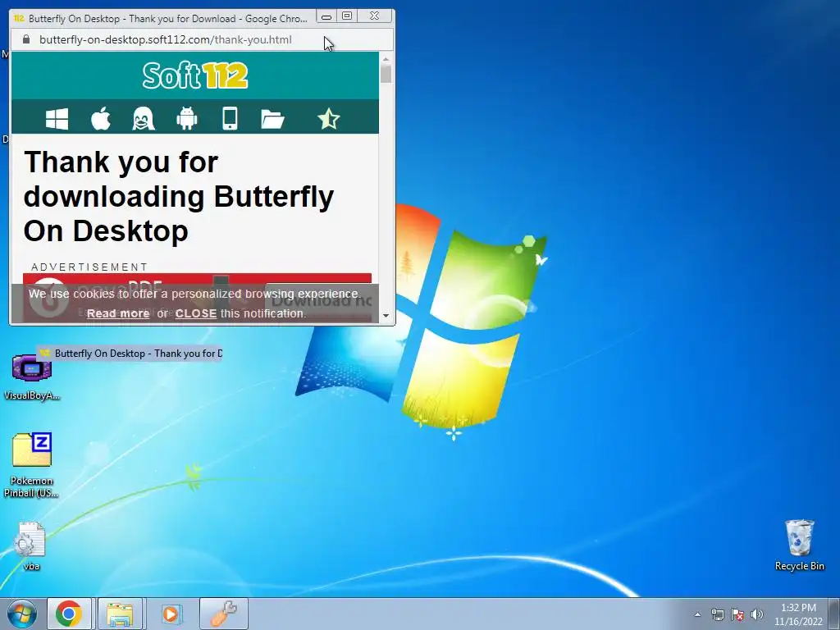
Task: Go to the Soft112 logo homepage
Action: (x=195, y=75)
